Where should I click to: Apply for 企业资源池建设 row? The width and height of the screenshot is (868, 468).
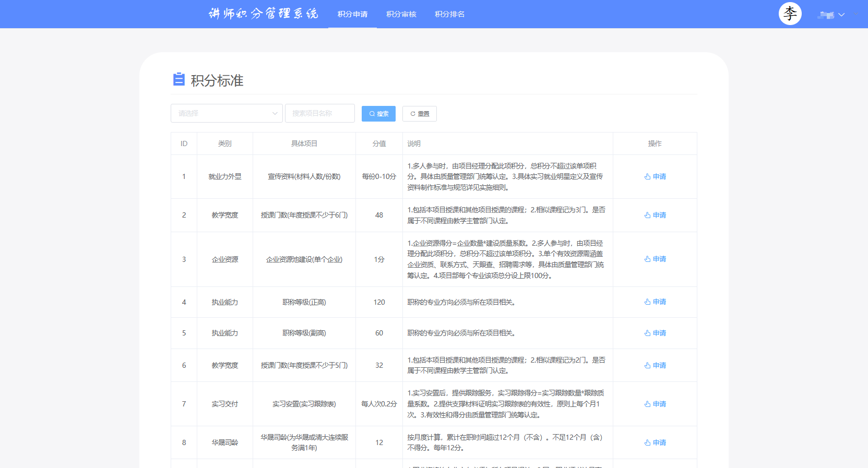[655, 259]
